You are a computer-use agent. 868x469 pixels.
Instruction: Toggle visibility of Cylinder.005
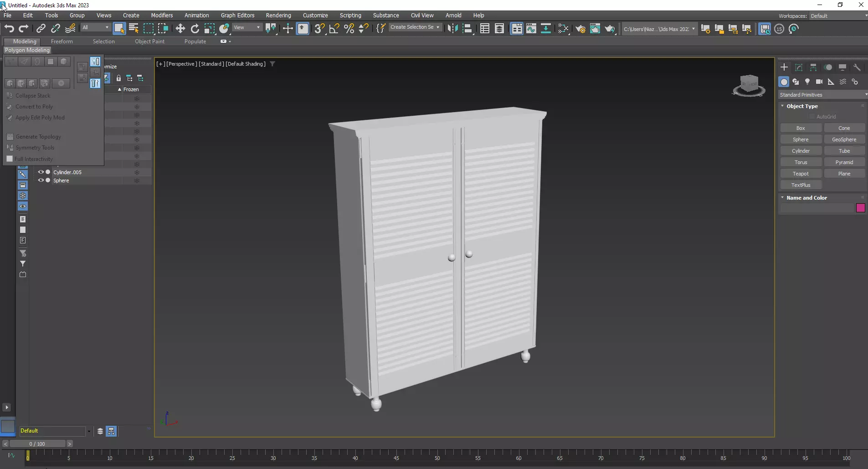point(41,172)
